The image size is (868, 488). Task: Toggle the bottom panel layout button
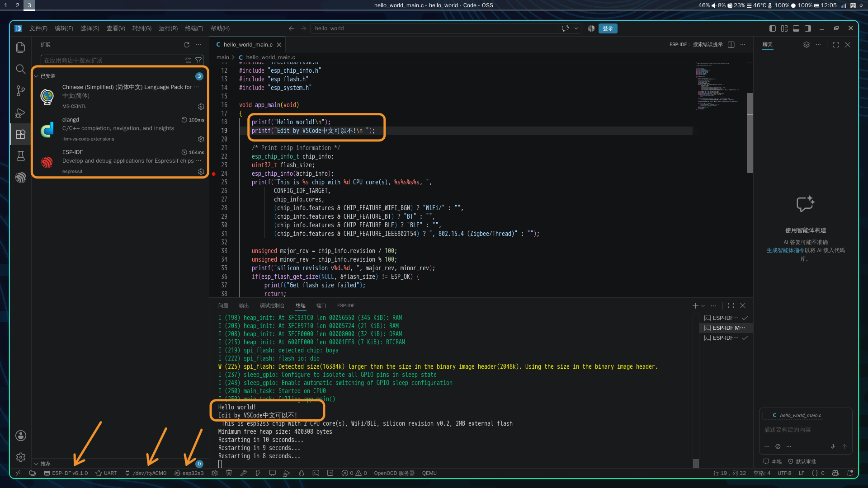(796, 28)
